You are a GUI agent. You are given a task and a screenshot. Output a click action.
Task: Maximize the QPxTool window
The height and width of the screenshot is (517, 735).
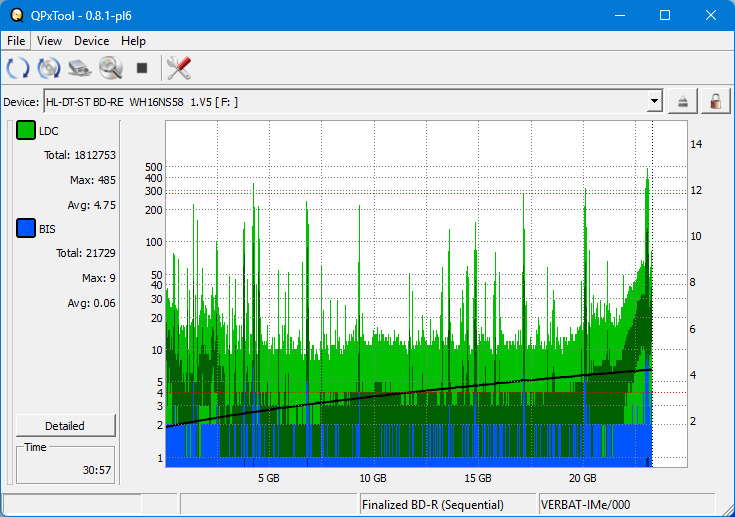pyautogui.click(x=664, y=15)
